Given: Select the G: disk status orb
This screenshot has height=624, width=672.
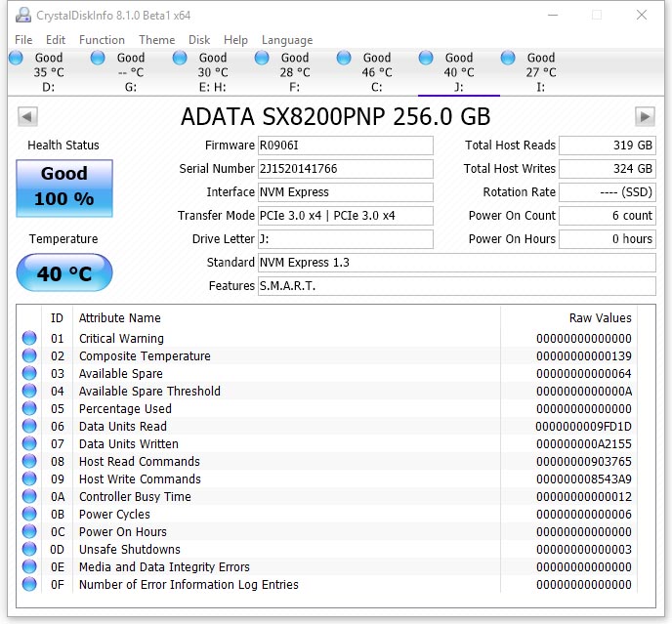Looking at the screenshot, I should (98, 58).
